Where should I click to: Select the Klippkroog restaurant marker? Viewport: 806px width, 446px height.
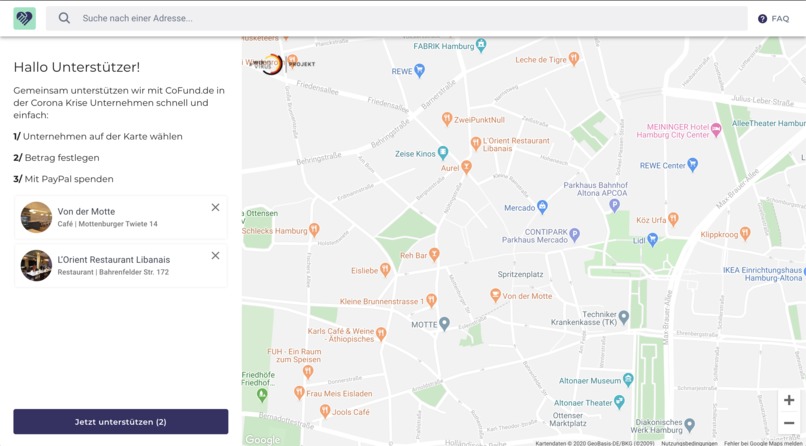(x=745, y=234)
